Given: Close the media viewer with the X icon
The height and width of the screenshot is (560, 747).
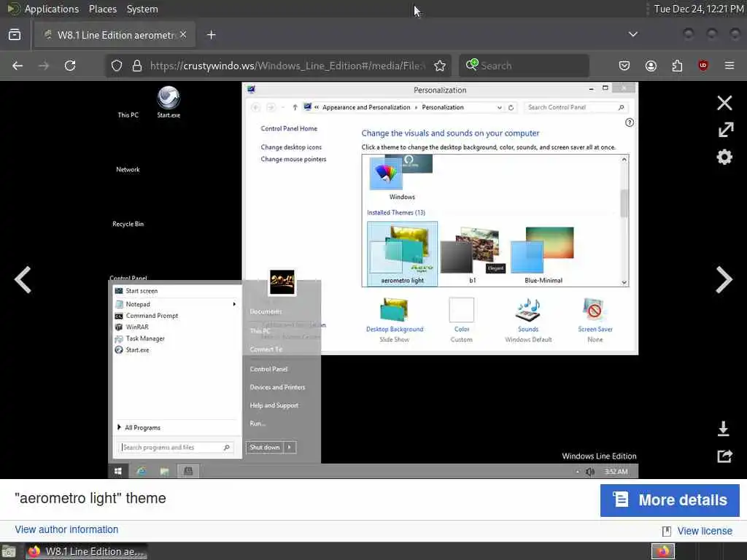Looking at the screenshot, I should (724, 103).
